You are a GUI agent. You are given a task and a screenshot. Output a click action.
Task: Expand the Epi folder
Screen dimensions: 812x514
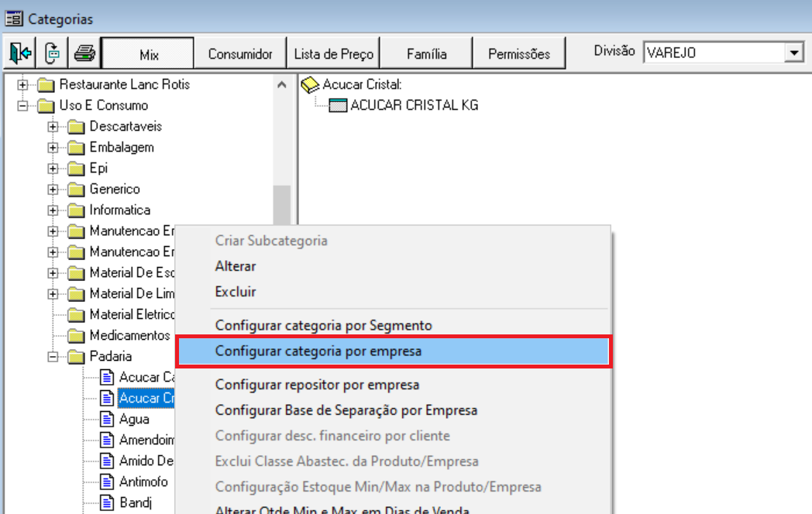tap(53, 168)
